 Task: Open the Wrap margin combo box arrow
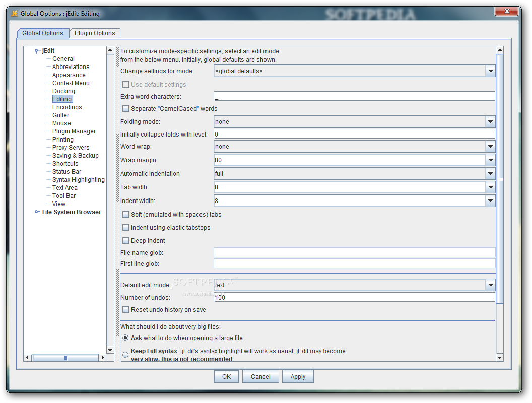(491, 160)
